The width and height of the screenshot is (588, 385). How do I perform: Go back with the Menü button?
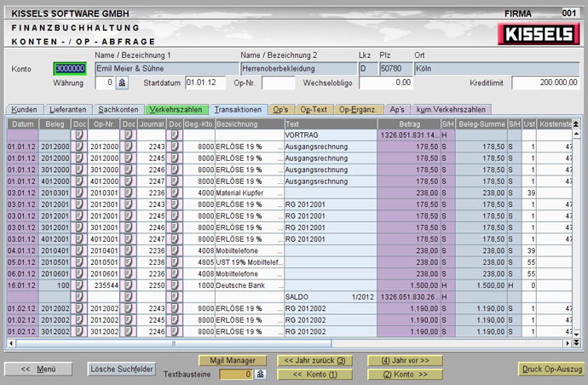click(x=38, y=369)
